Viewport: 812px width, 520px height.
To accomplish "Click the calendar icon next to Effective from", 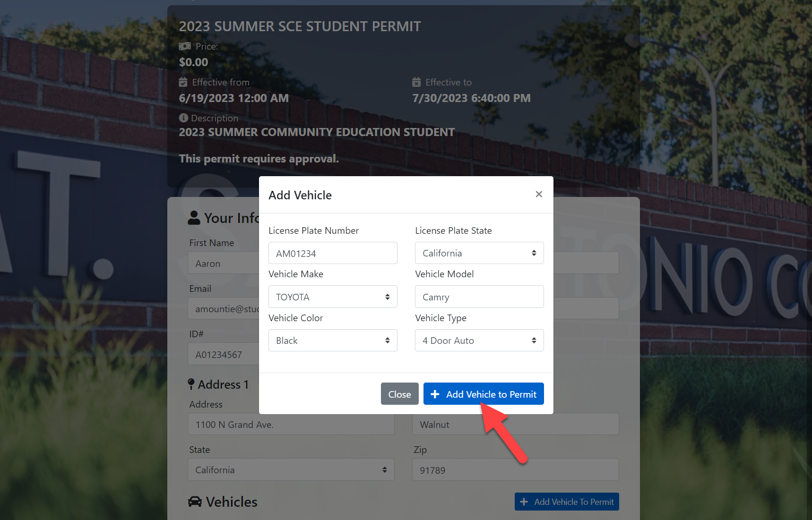I will click(x=183, y=82).
